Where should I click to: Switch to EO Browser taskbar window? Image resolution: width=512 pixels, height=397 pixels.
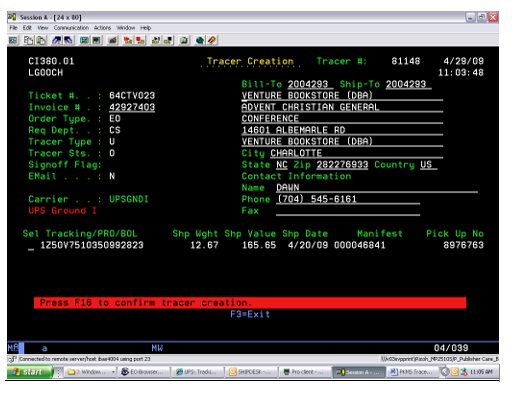tap(144, 372)
